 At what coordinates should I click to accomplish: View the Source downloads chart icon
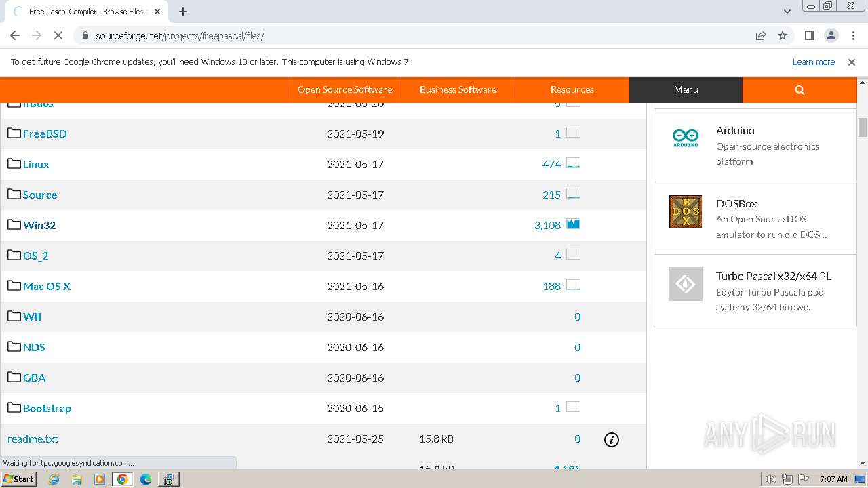[x=573, y=193]
